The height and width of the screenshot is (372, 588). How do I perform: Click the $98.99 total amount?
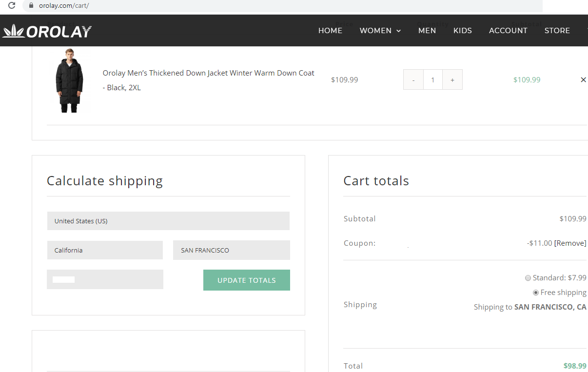pos(575,366)
